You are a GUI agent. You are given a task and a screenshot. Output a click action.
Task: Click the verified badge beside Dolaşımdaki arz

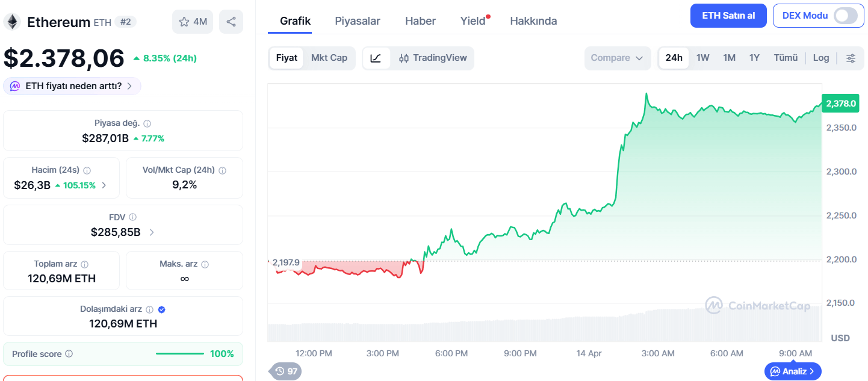pos(161,309)
